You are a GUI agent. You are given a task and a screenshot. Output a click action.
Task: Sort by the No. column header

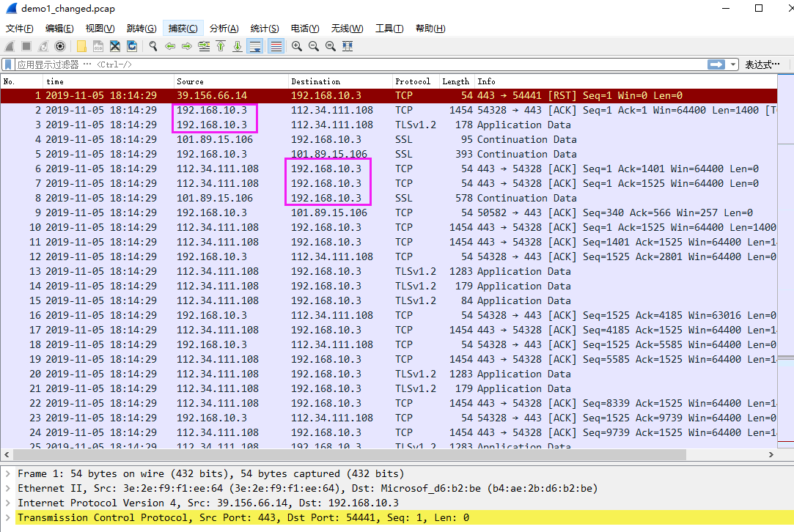22,81
